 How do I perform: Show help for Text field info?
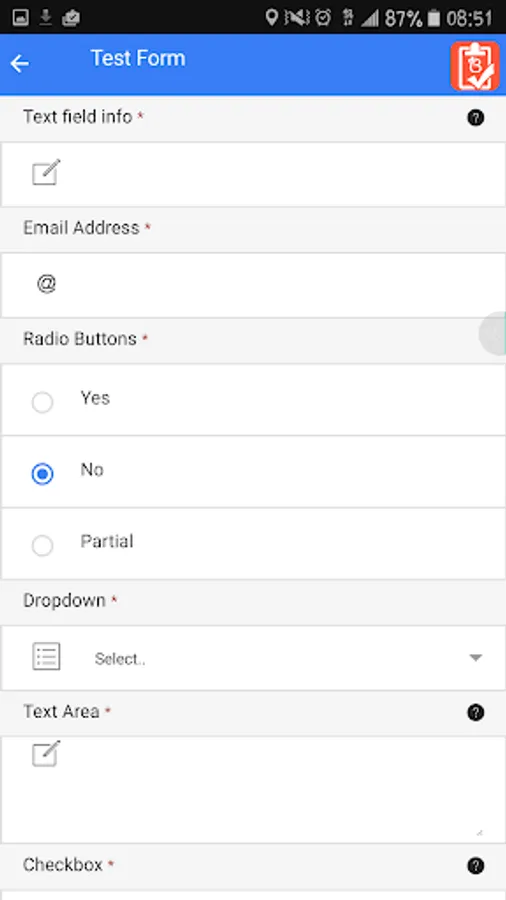pos(476,118)
